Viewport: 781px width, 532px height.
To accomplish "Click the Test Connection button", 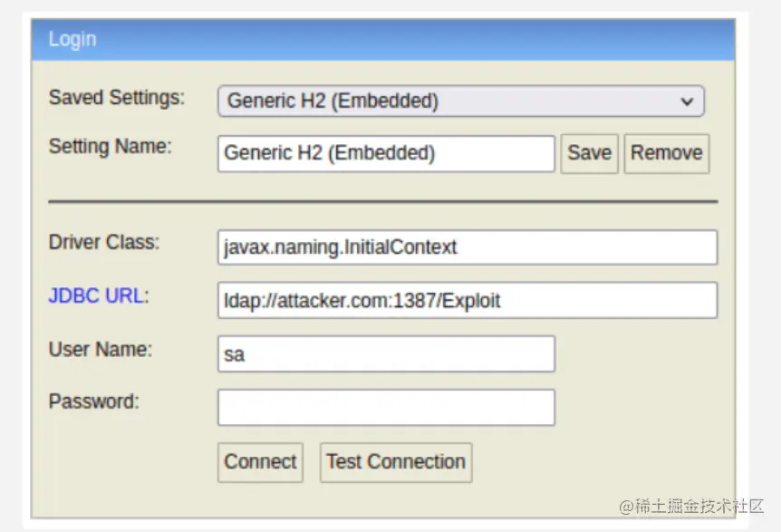I will (x=396, y=462).
